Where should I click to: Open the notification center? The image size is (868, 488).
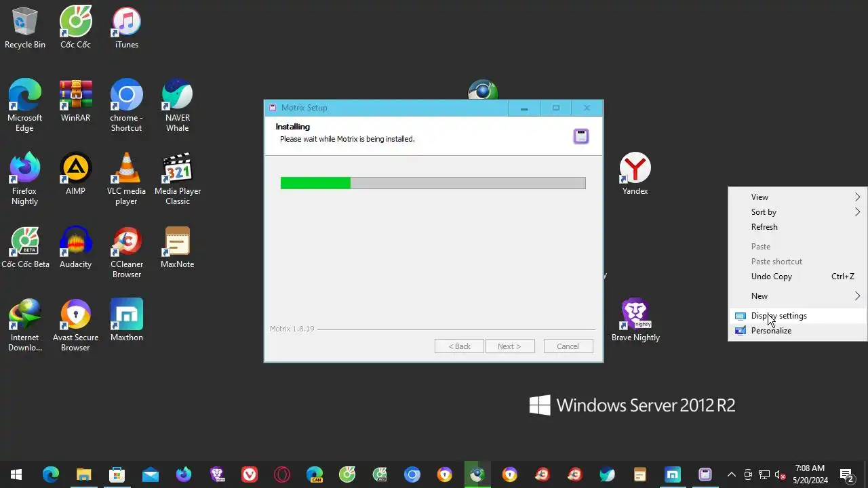pos(846,474)
